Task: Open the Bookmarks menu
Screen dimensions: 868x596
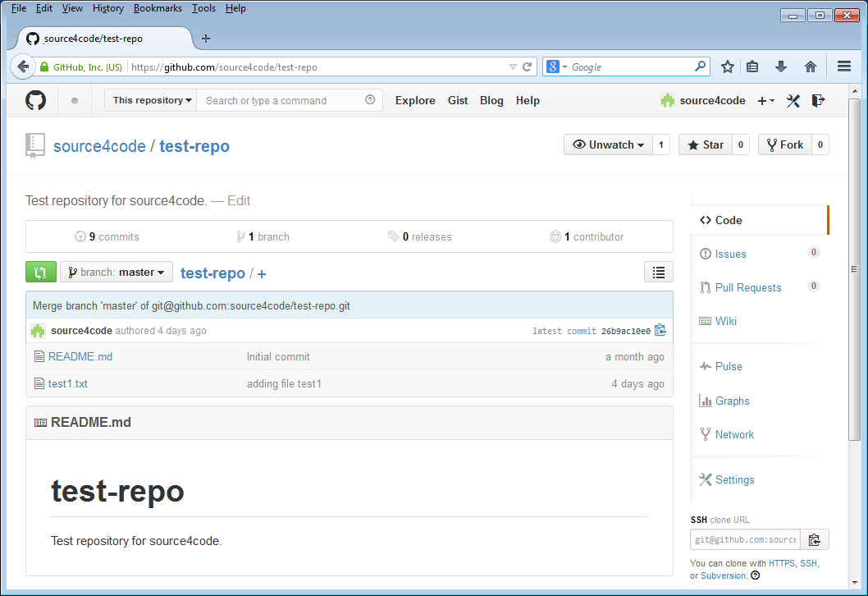Action: (158, 8)
